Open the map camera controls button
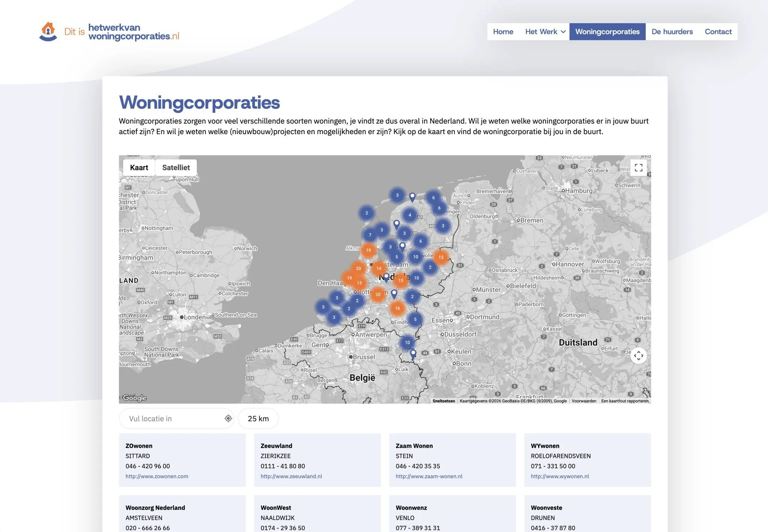Screen dimensions: 768x532 point(639,356)
